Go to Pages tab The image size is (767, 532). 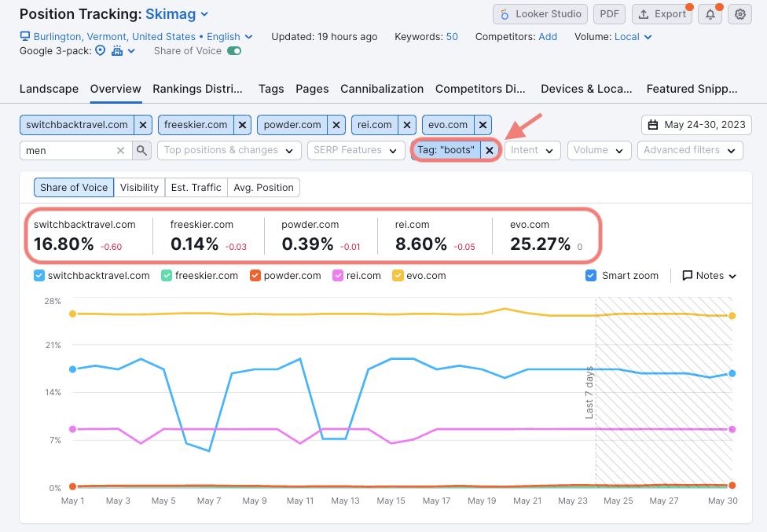click(x=312, y=89)
